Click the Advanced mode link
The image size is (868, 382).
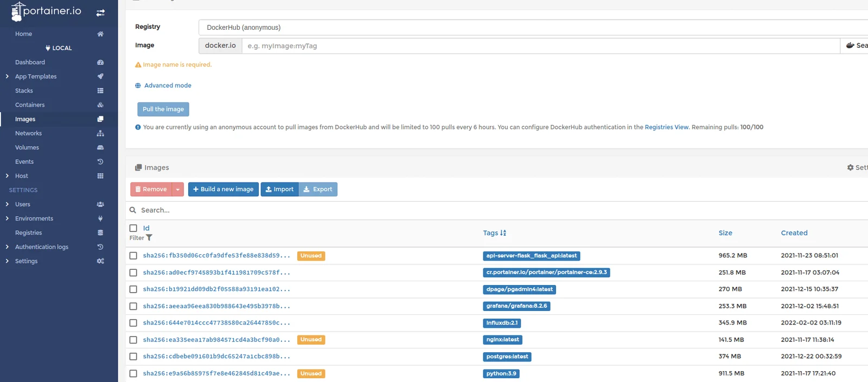click(168, 86)
